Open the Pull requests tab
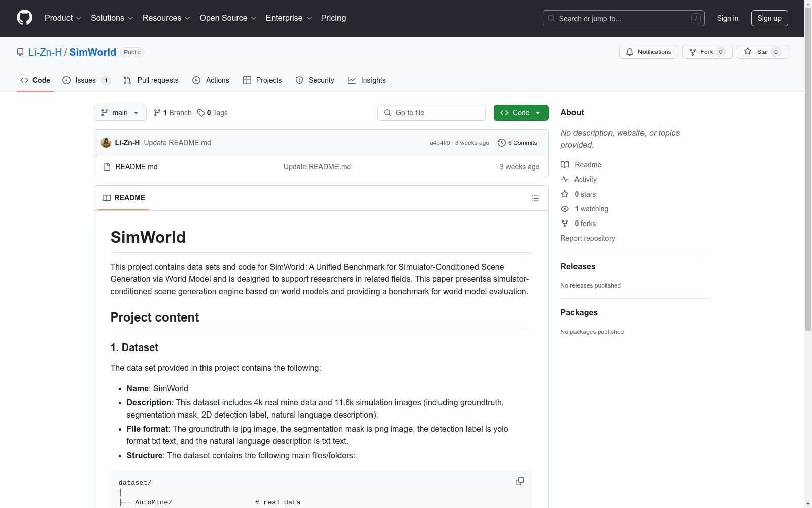Viewport: 812px width, 508px height. click(151, 80)
